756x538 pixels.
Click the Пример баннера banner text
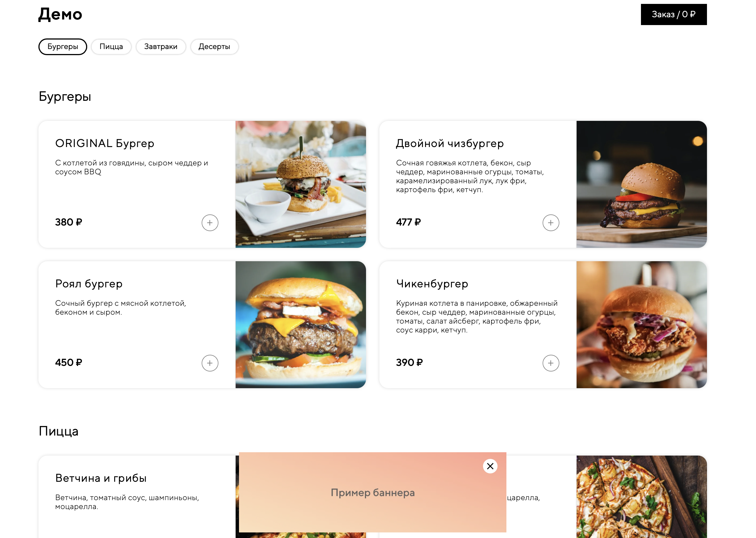coord(372,493)
